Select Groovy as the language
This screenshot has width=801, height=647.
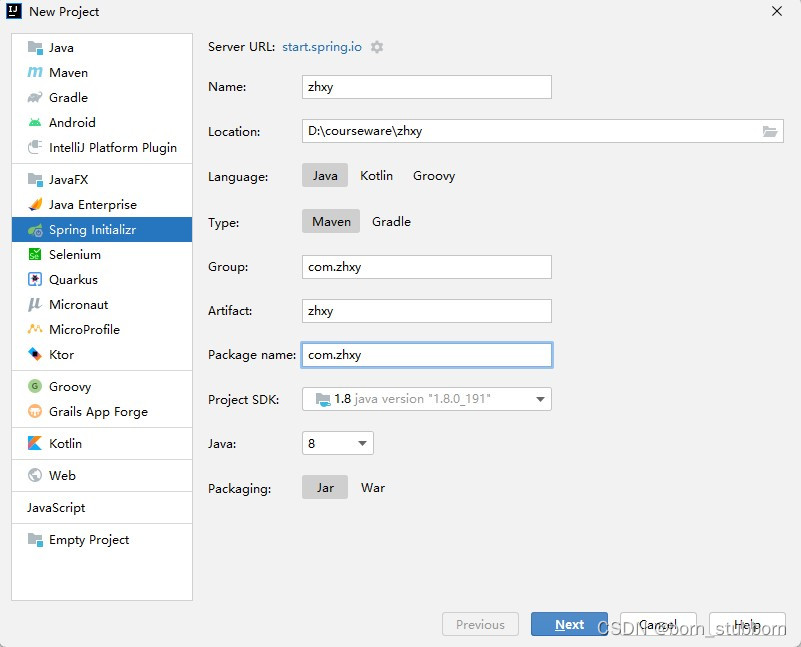coord(434,176)
